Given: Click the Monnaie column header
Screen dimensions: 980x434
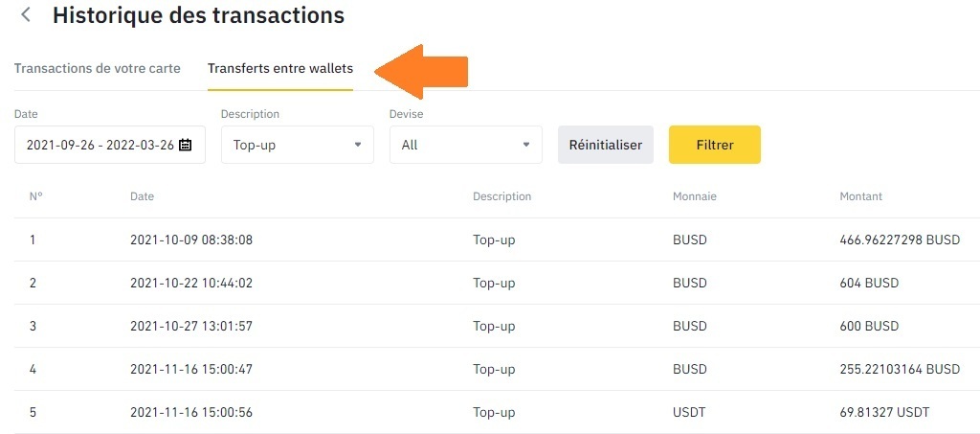Looking at the screenshot, I should pos(694,196).
